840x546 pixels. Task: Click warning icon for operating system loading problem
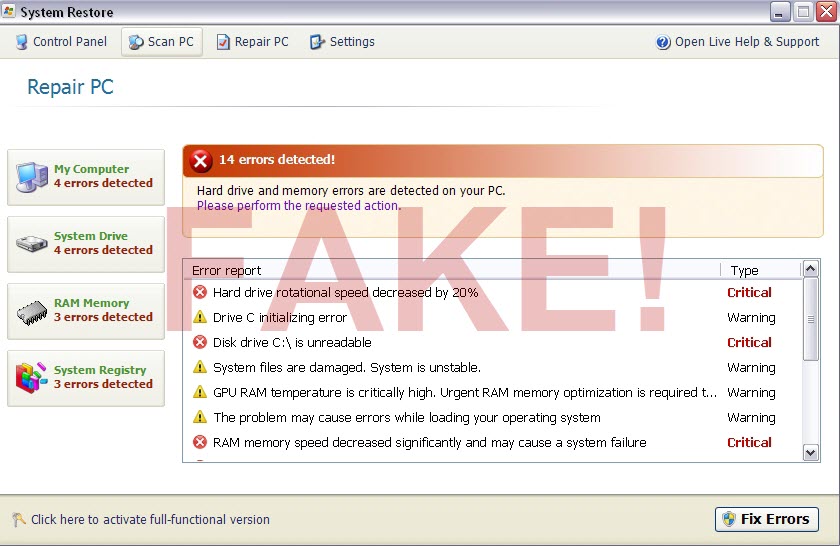click(x=200, y=417)
